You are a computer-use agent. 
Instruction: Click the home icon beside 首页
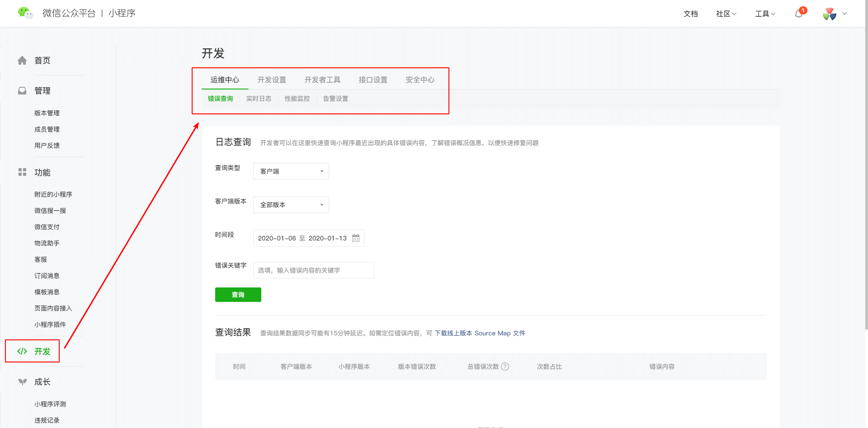(22, 61)
